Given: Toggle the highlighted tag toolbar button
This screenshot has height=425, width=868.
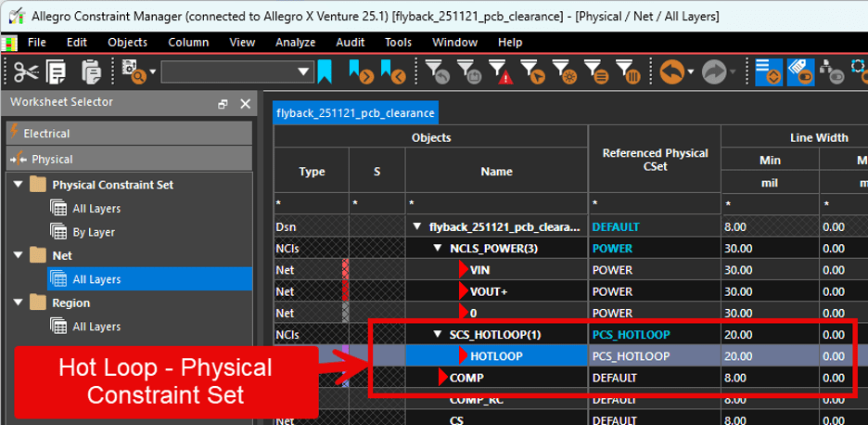Looking at the screenshot, I should pos(800,72).
